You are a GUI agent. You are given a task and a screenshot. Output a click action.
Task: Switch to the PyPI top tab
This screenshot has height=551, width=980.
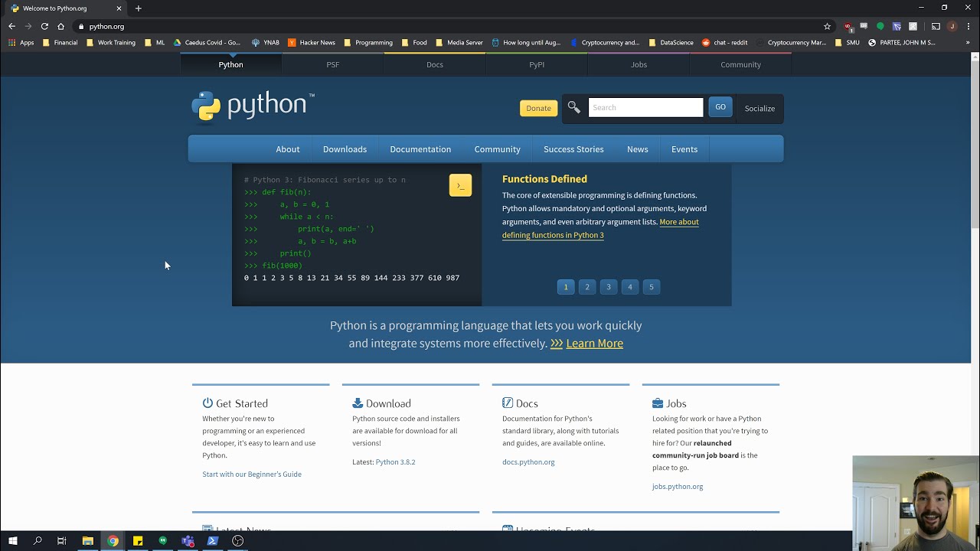[x=537, y=64]
